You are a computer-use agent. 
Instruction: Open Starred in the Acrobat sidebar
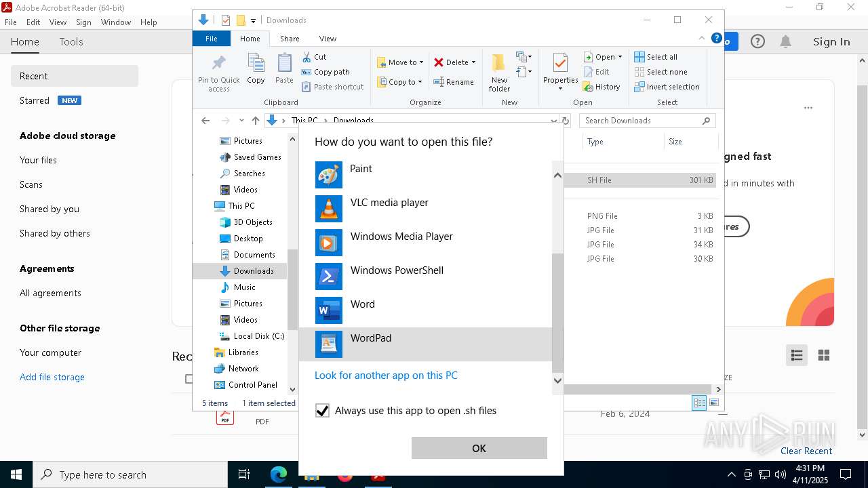(x=34, y=100)
